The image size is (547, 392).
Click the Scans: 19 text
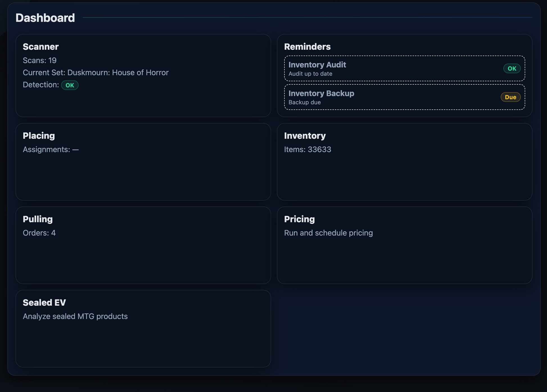[40, 60]
